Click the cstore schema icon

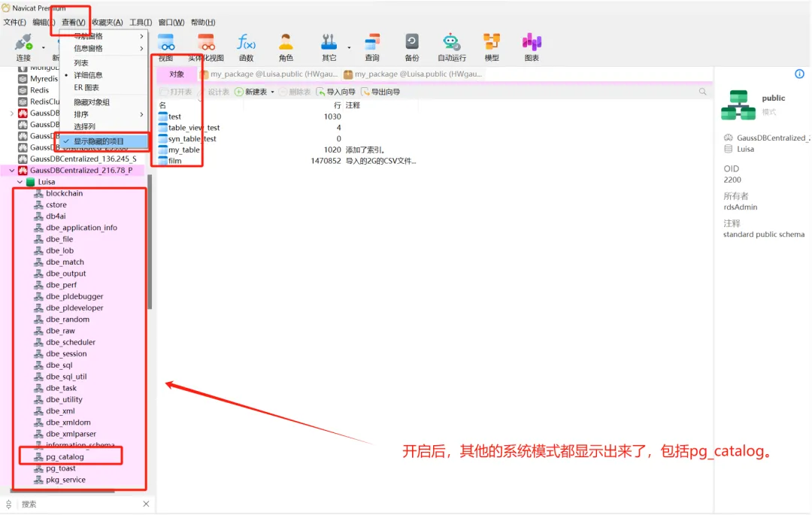click(39, 204)
